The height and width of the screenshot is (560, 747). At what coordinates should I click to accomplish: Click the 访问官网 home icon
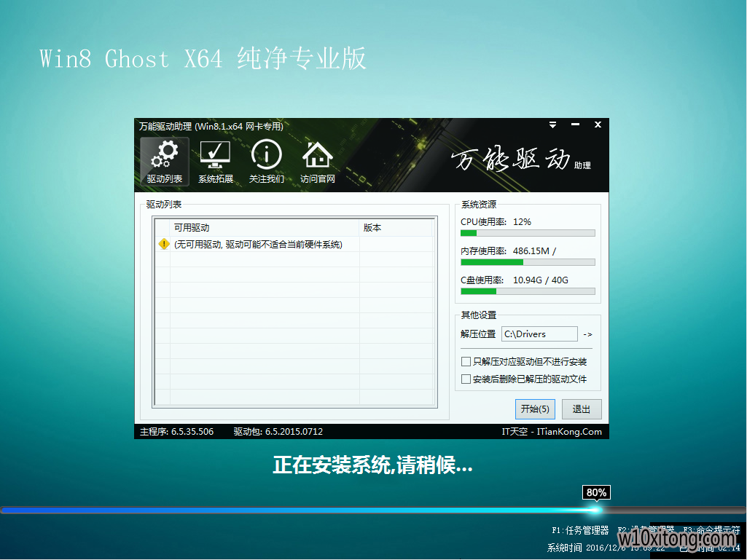tap(317, 162)
